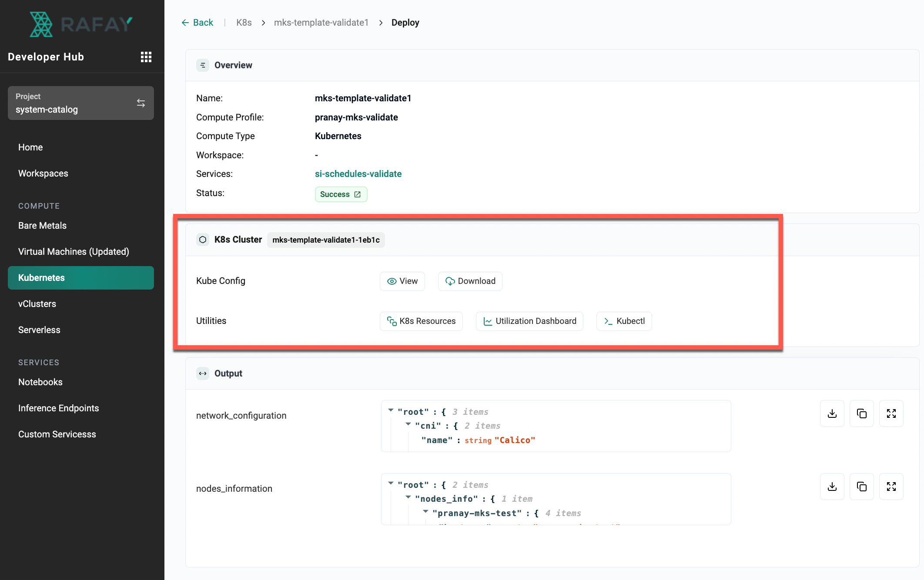The height and width of the screenshot is (580, 924).
Task: Click the pranay-mks-validate compute profile value
Action: 356,117
